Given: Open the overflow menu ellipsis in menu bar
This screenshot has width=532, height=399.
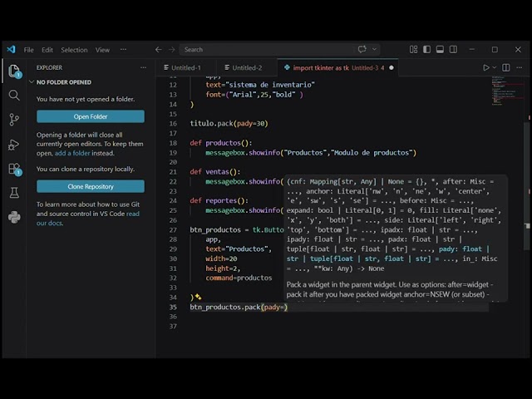Looking at the screenshot, I should pyautogui.click(x=123, y=50).
